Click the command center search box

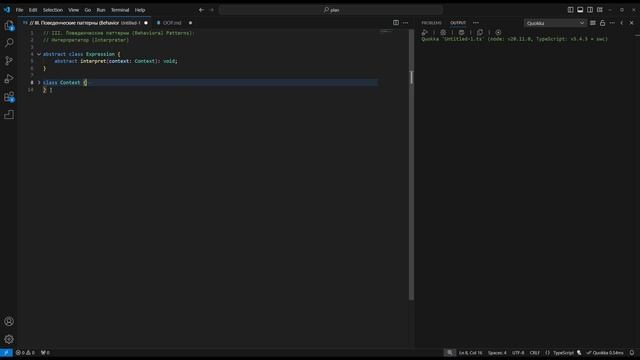(x=331, y=10)
